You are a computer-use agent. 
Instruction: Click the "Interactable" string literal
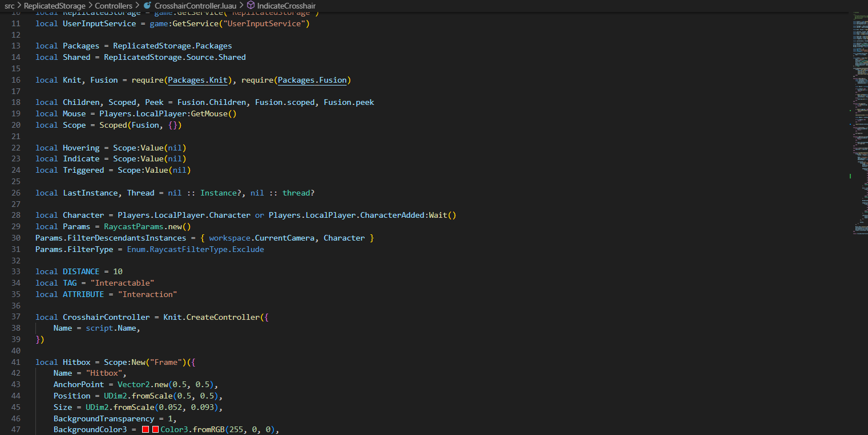point(122,283)
